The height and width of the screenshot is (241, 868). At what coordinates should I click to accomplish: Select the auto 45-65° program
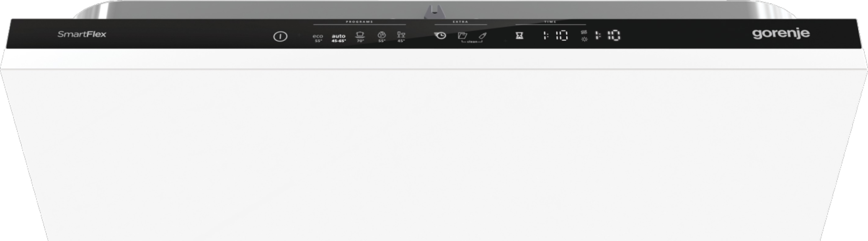pyautogui.click(x=338, y=38)
